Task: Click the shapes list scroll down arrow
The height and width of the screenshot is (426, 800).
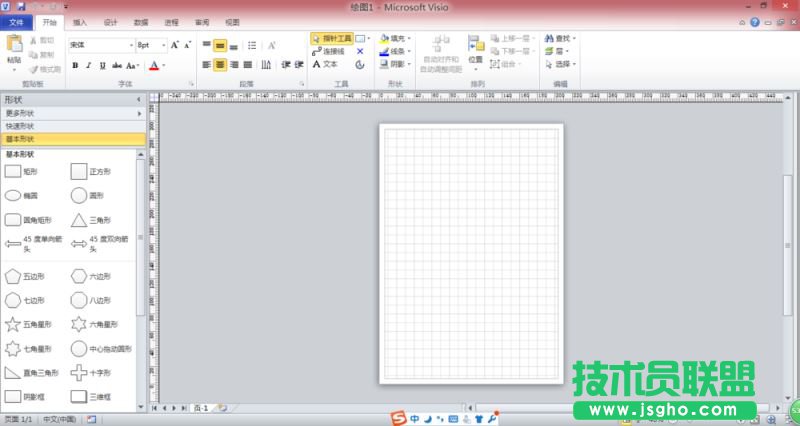Action: (x=141, y=407)
